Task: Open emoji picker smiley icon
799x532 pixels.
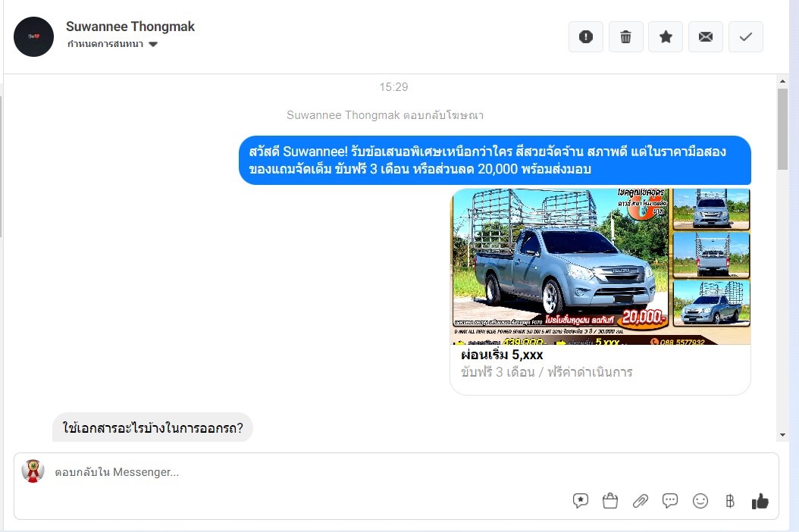Action: [700, 501]
